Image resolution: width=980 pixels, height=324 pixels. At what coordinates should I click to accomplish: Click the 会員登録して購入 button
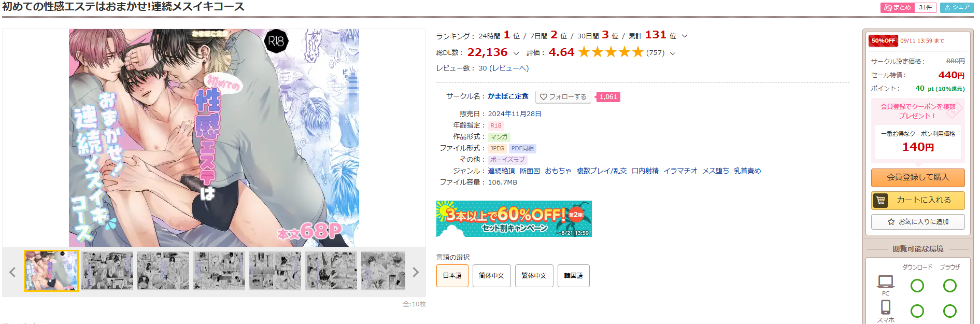pyautogui.click(x=918, y=177)
